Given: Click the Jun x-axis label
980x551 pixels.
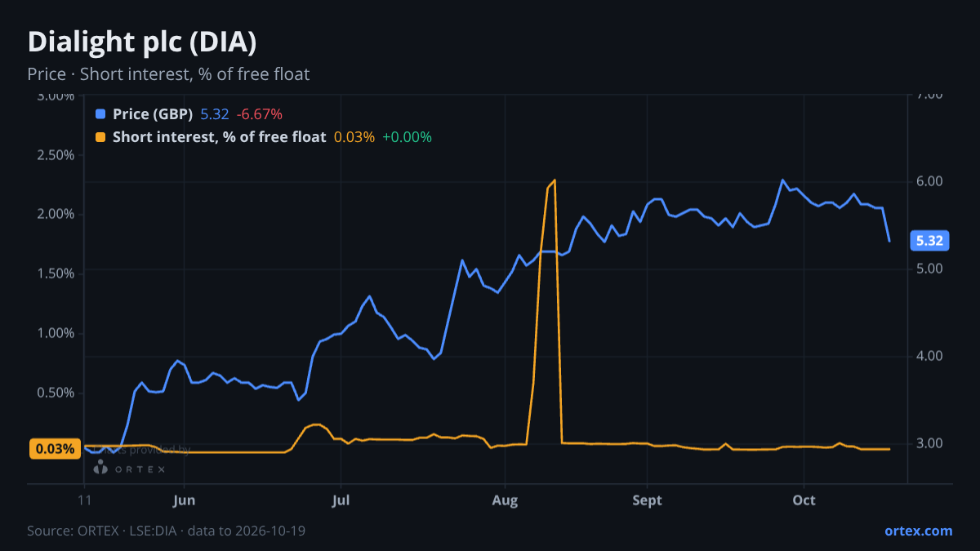Looking at the screenshot, I should coord(185,500).
